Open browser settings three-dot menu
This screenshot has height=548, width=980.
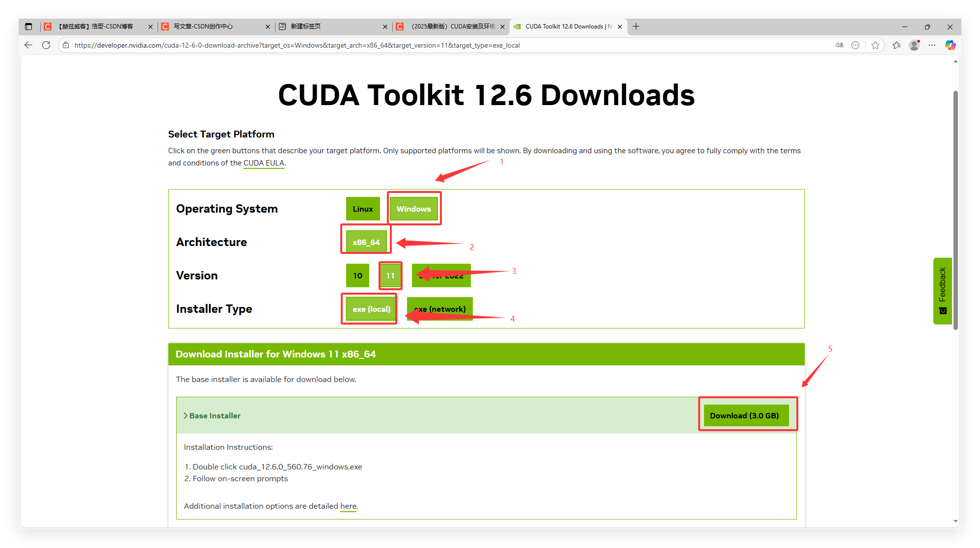(932, 45)
